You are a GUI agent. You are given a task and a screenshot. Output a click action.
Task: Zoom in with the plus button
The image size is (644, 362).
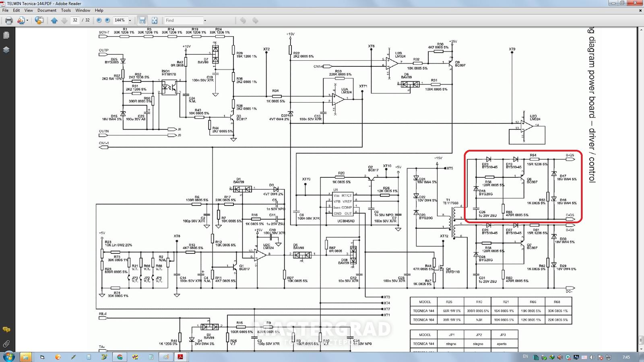[x=107, y=20]
